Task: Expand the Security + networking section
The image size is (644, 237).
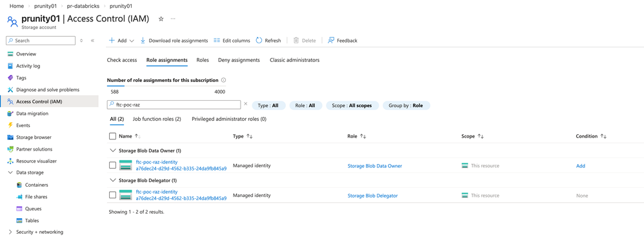Action: (10, 232)
